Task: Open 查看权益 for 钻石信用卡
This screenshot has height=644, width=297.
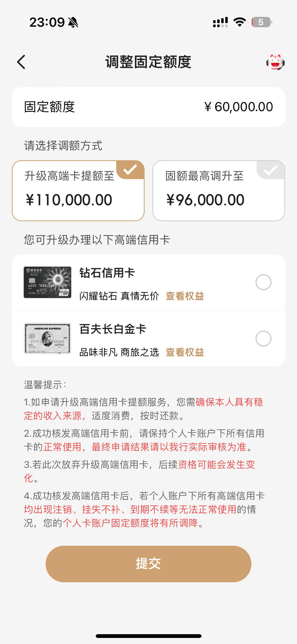Action: click(x=185, y=296)
